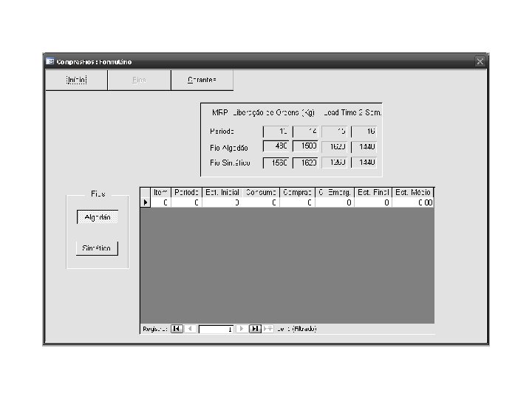Go to previous record in navigator

click(x=190, y=328)
